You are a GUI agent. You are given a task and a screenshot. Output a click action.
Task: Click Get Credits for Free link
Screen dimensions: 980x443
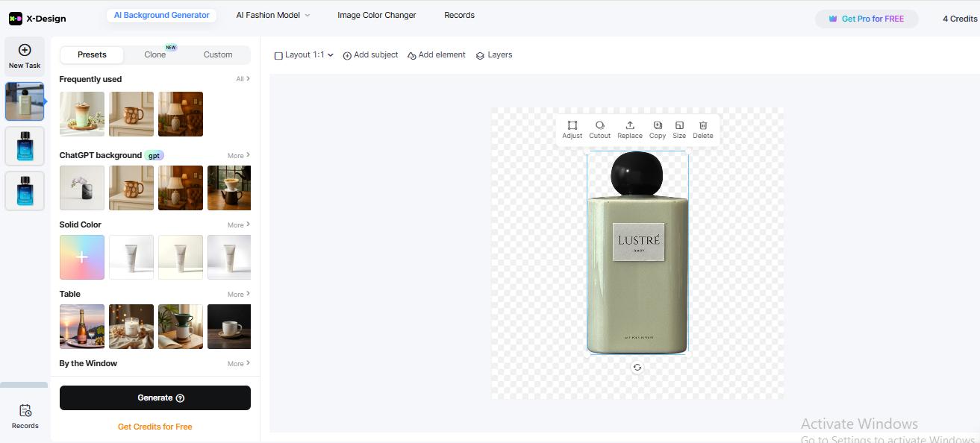click(155, 427)
